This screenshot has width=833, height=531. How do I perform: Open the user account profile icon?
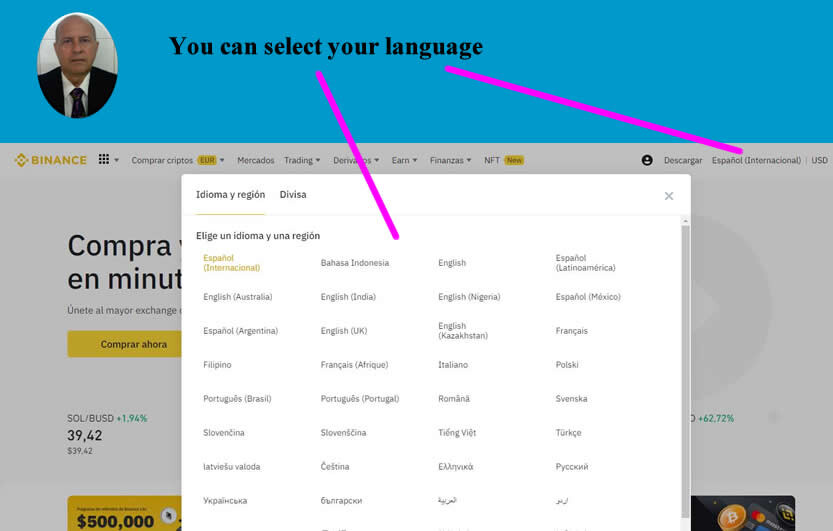[x=647, y=160]
